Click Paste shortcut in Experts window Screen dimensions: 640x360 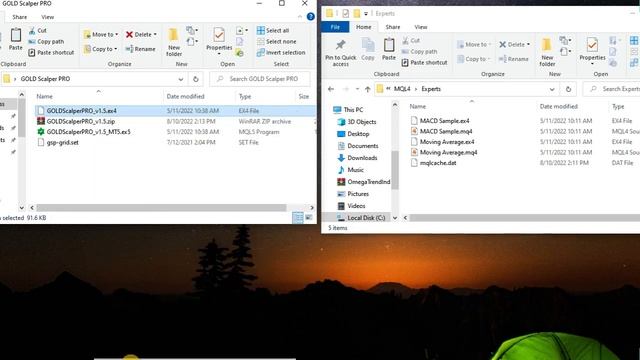(424, 63)
